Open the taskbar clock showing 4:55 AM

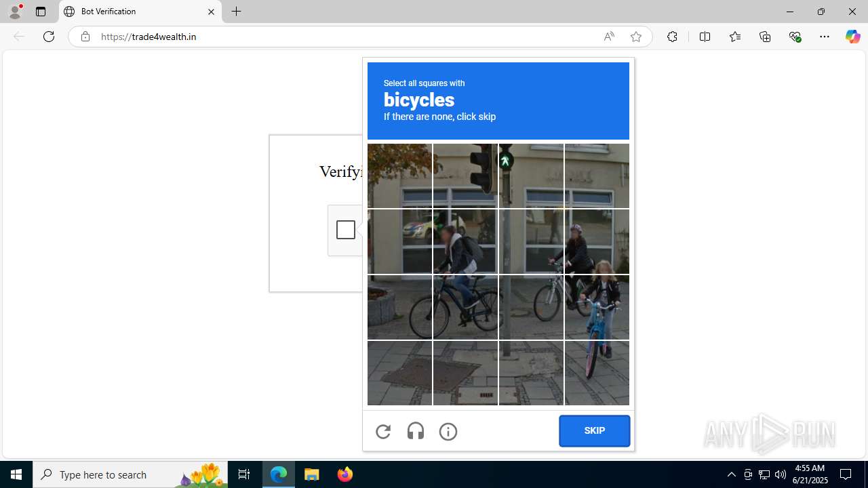pyautogui.click(x=810, y=474)
